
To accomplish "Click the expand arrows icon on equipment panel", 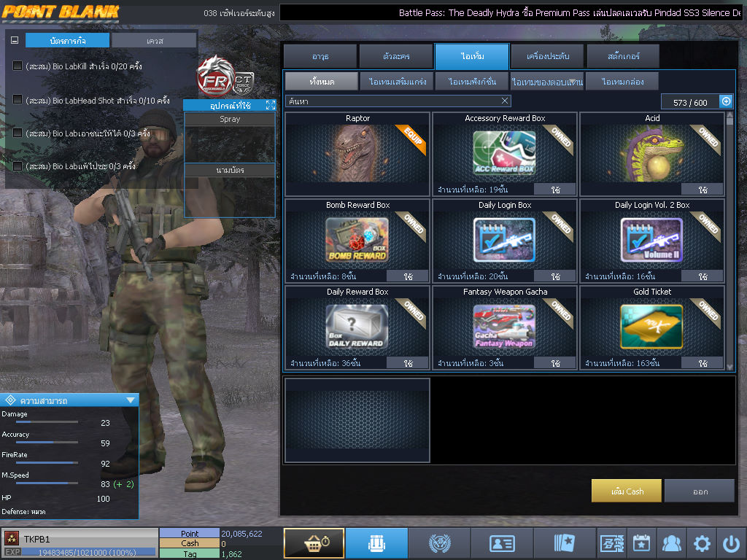I will [271, 105].
